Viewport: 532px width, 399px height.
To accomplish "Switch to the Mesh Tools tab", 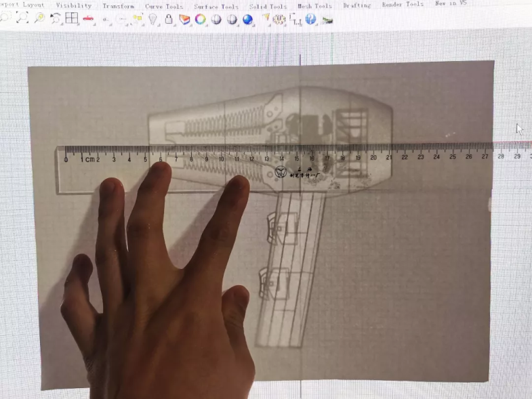I will [314, 6].
